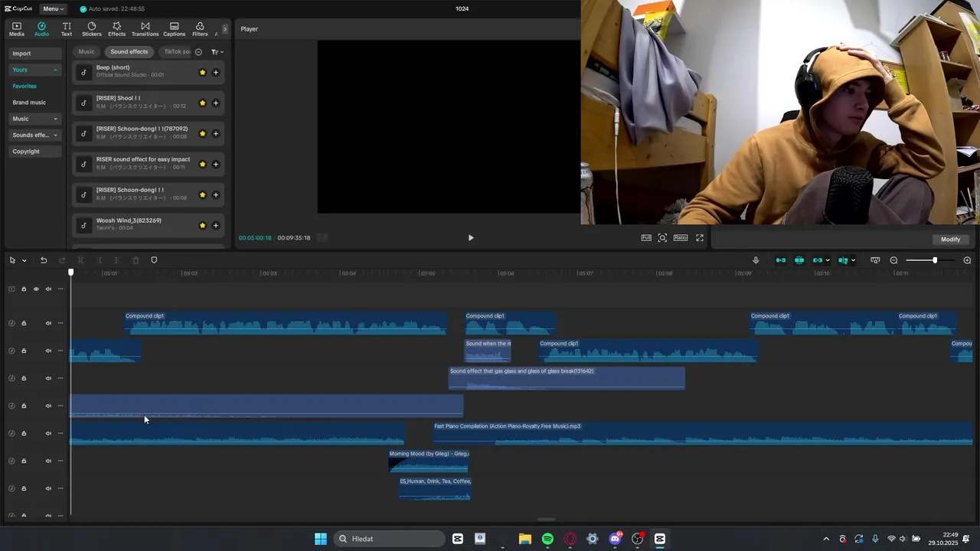Hide the top video track with the eye

[36, 289]
